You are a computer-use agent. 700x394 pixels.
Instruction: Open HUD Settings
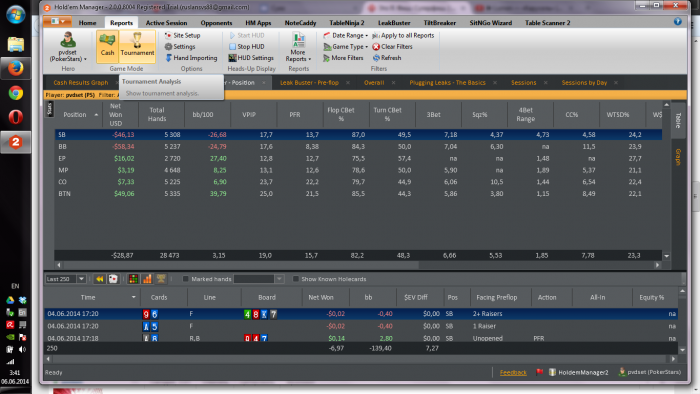pos(251,58)
